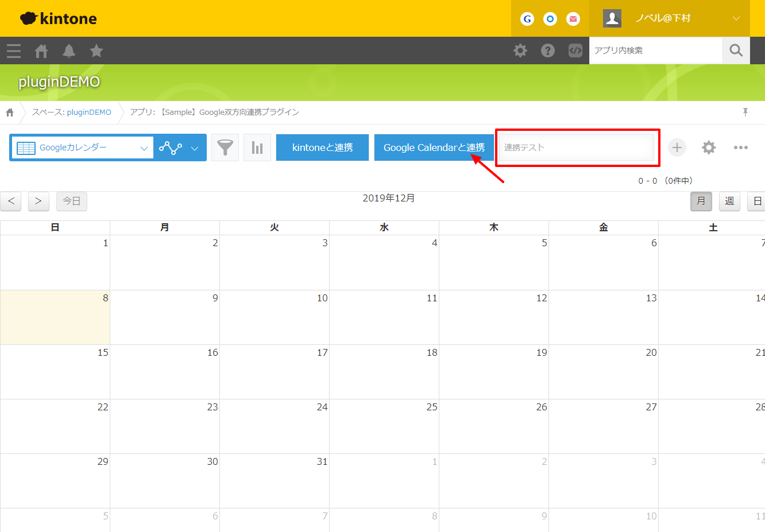Viewport: 765px width, 532px height.
Task: Focus the アプリ内検索 search field
Action: coord(656,51)
